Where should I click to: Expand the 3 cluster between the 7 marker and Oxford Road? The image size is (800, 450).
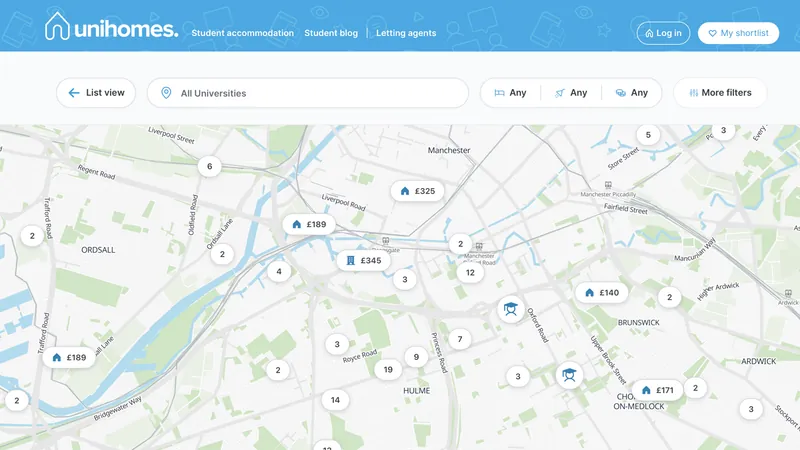click(518, 376)
